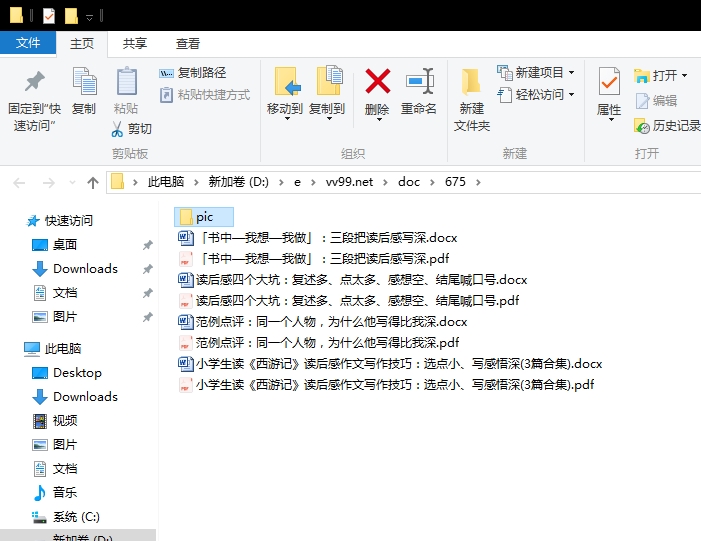This screenshot has width=701, height=541.
Task: Click 此电脑 in the navigation pane
Action: tap(52, 348)
